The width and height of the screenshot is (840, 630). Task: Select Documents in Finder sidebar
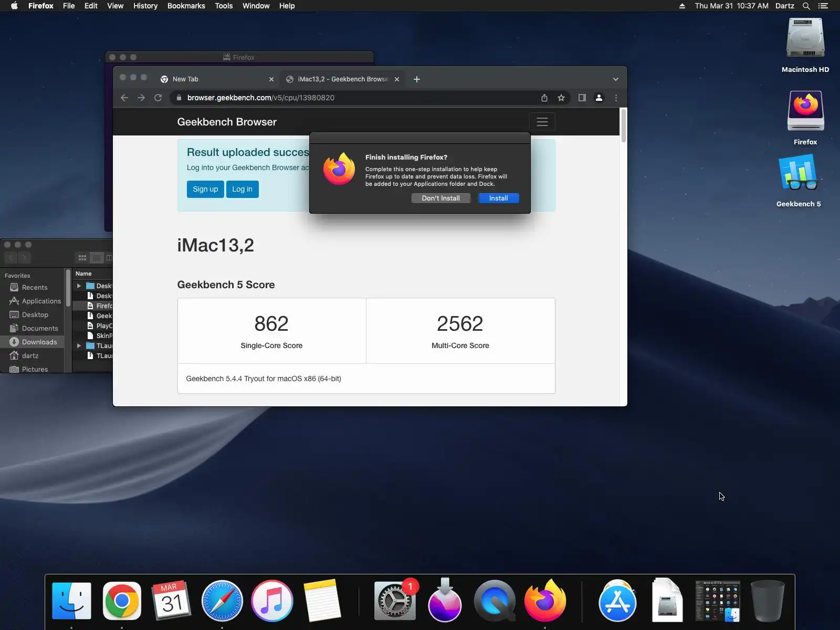coord(40,328)
